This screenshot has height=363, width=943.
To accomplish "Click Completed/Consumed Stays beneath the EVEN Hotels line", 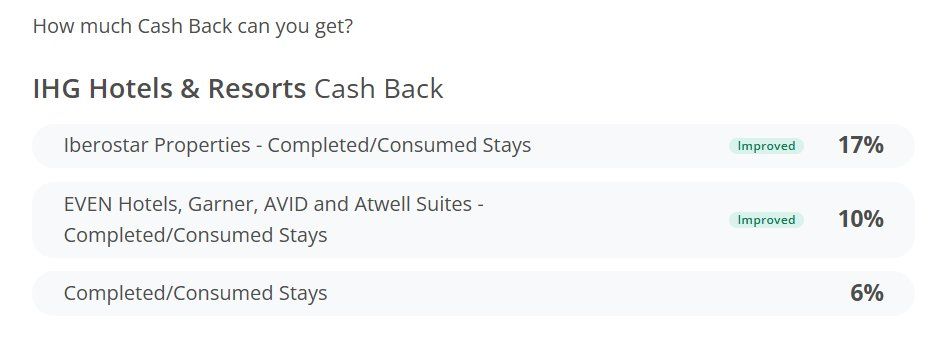I will point(195,235).
